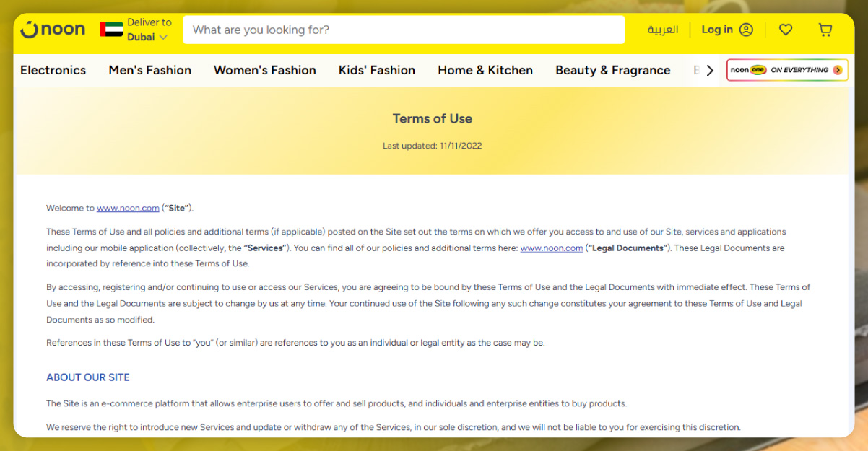Open the Legal Documents www.noon.com link

point(551,248)
